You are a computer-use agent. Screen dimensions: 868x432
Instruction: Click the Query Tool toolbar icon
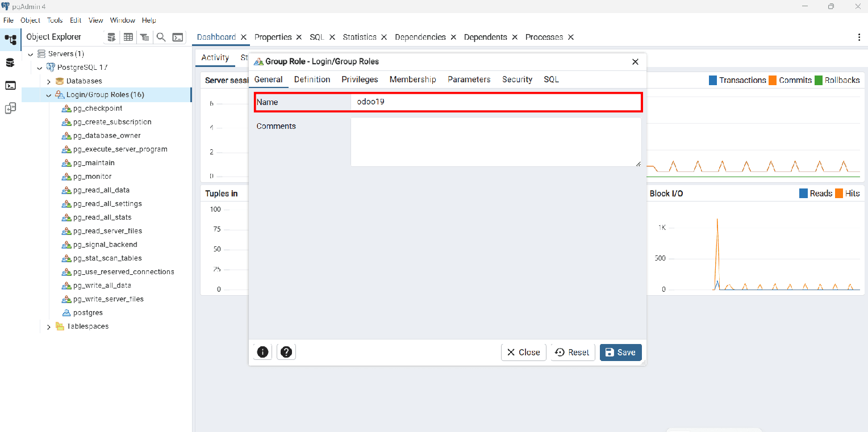112,37
